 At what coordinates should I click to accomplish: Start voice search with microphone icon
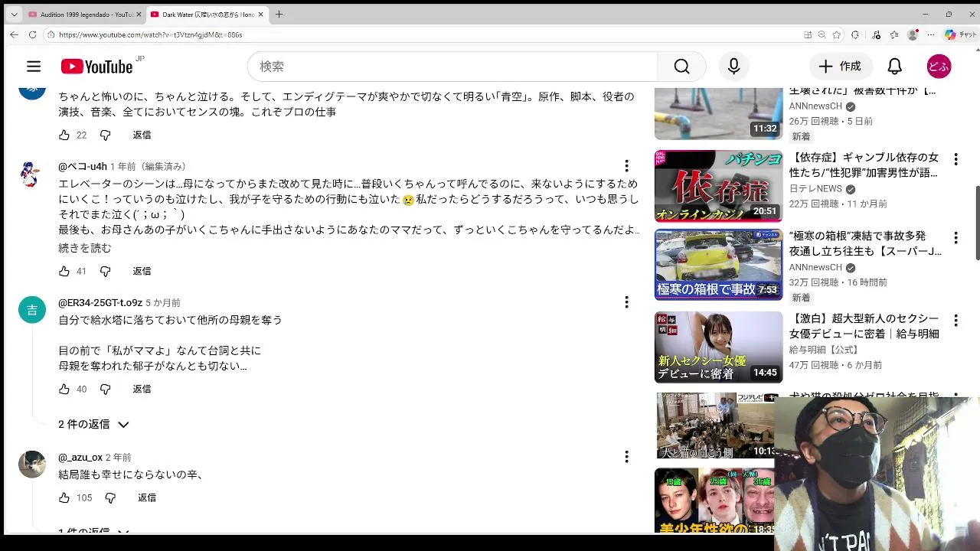733,67
